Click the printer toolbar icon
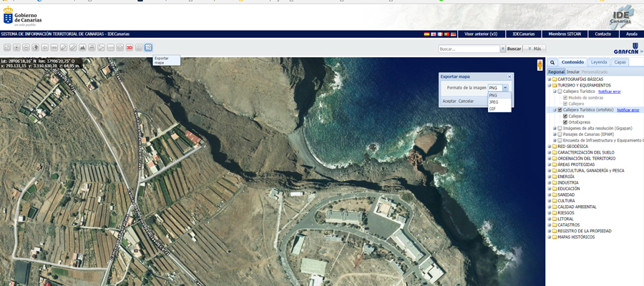Screen dimensions: 644x286 92,48
